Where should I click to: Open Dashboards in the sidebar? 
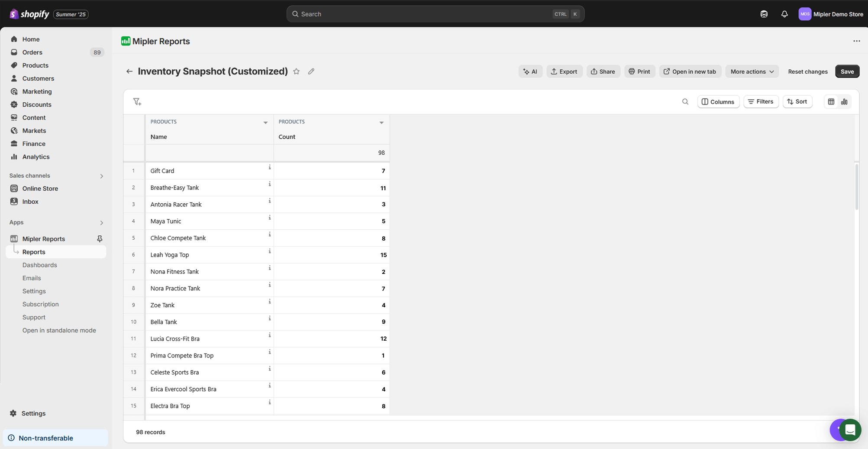coord(39,265)
